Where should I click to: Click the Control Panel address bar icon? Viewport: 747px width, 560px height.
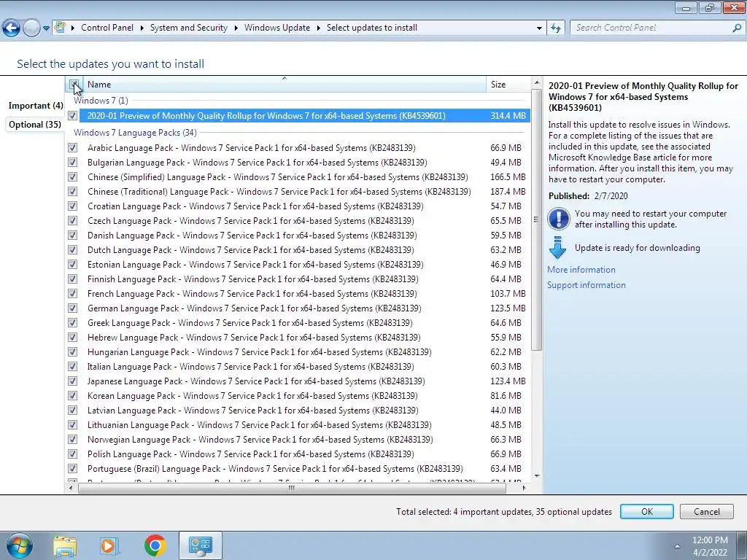pyautogui.click(x=60, y=28)
